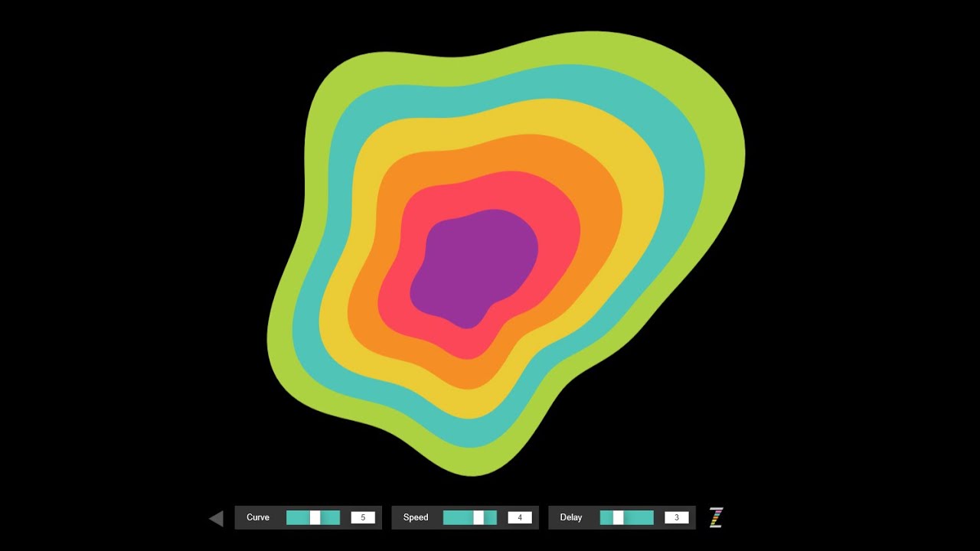Click the striped Z logo icon
The width and height of the screenshot is (980, 551).
(x=716, y=517)
